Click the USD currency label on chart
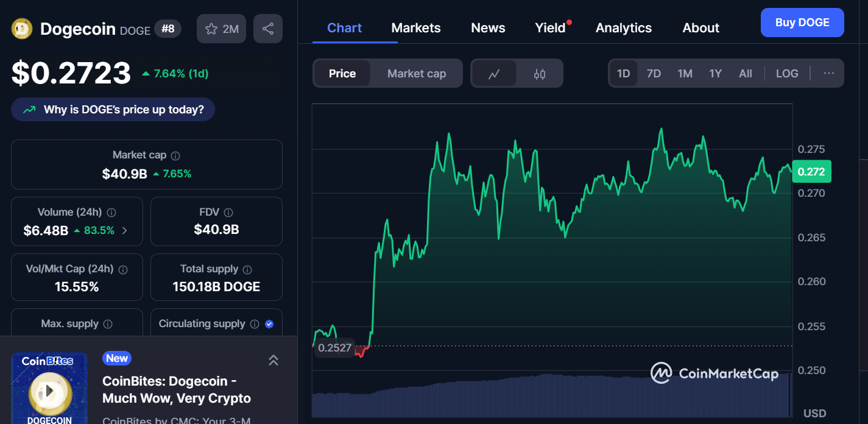 tap(814, 414)
